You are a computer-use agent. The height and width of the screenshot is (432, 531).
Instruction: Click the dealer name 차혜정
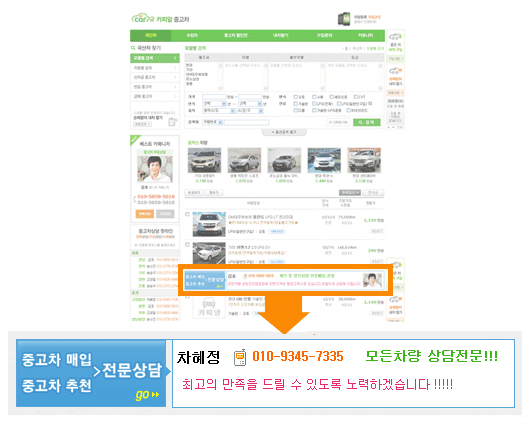pyautogui.click(x=198, y=357)
